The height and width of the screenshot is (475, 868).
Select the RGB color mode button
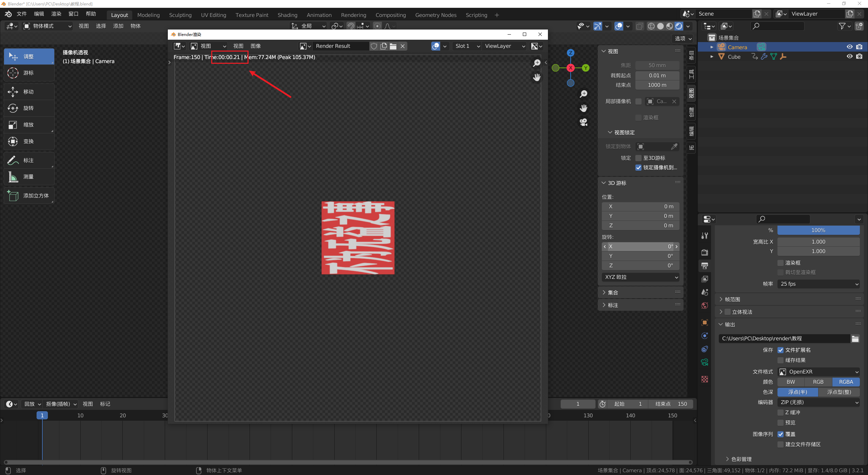click(818, 382)
